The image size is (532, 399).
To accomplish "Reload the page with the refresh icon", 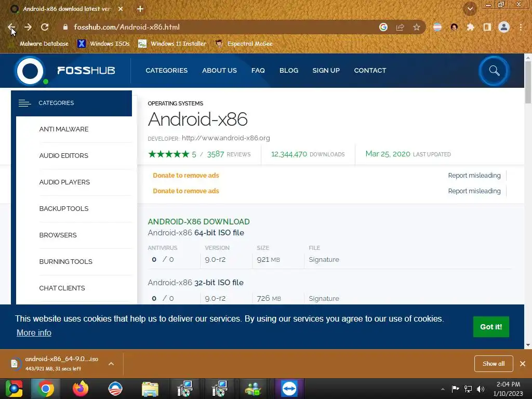I will tap(45, 27).
